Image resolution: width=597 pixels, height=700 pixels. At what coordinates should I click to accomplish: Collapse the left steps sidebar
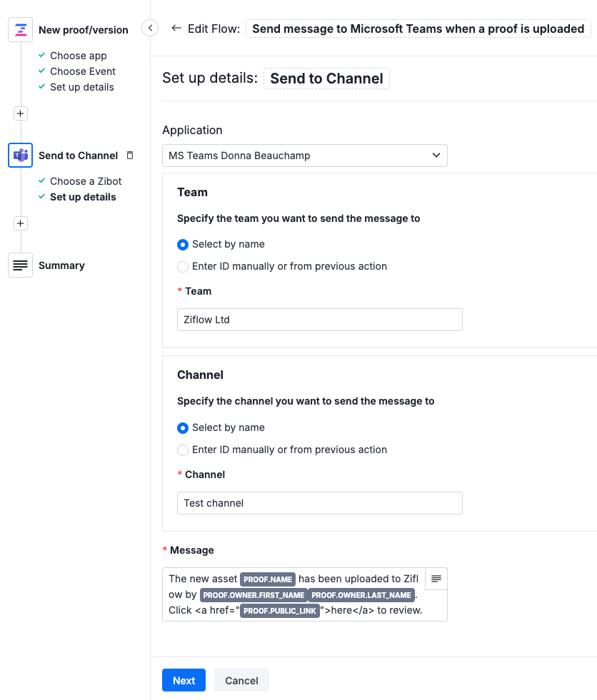tap(150, 26)
